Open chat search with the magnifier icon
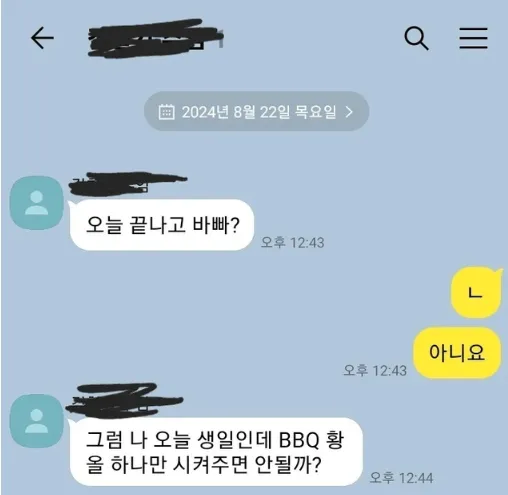Screen dimensions: 508x495 tap(416, 38)
